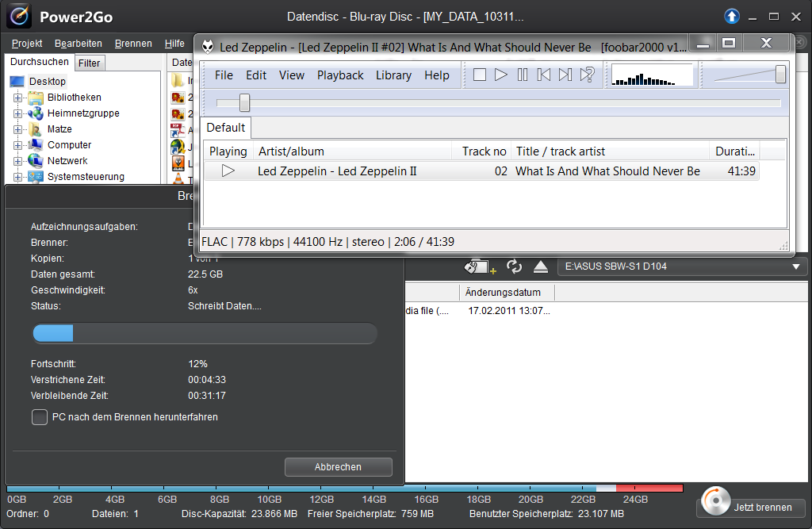Switch to the Filter tab
The height and width of the screenshot is (529, 812).
tap(89, 63)
